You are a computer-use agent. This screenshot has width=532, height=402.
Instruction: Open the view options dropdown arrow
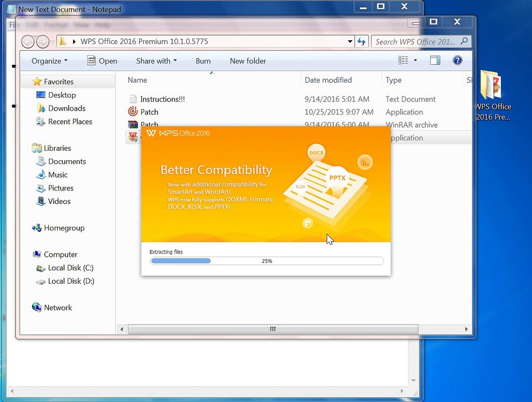pos(415,60)
